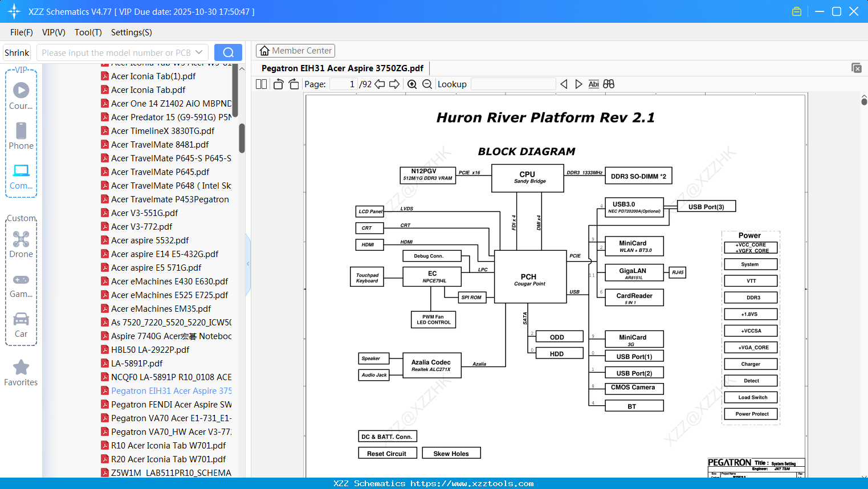This screenshot has width=868, height=489.
Task: Select Acer V3-772.pdf in file list
Action: 142,226
